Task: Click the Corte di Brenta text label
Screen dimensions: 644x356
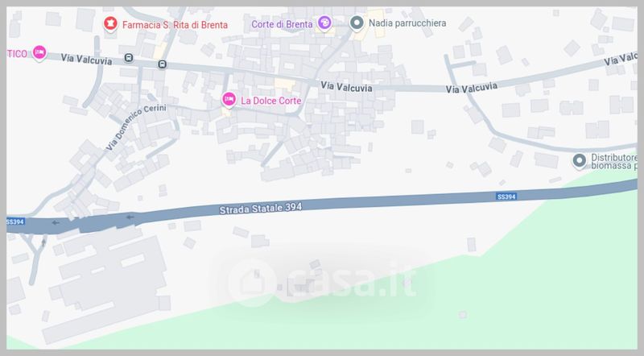Action: (x=283, y=24)
